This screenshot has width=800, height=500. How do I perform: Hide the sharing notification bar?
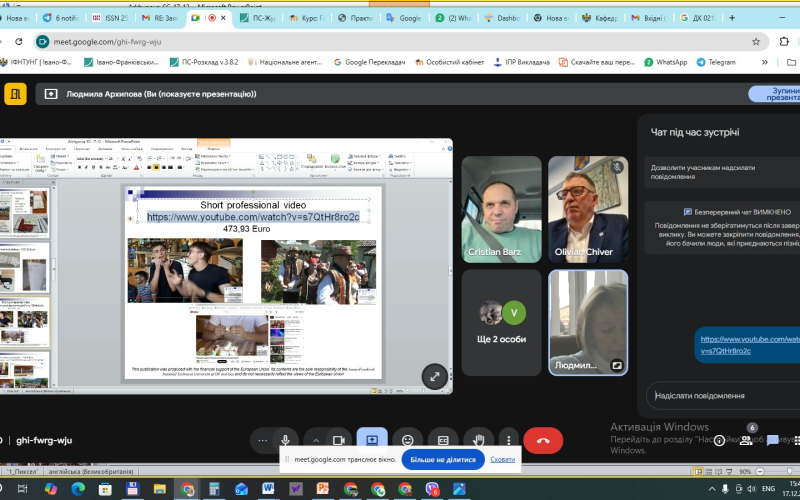[503, 460]
